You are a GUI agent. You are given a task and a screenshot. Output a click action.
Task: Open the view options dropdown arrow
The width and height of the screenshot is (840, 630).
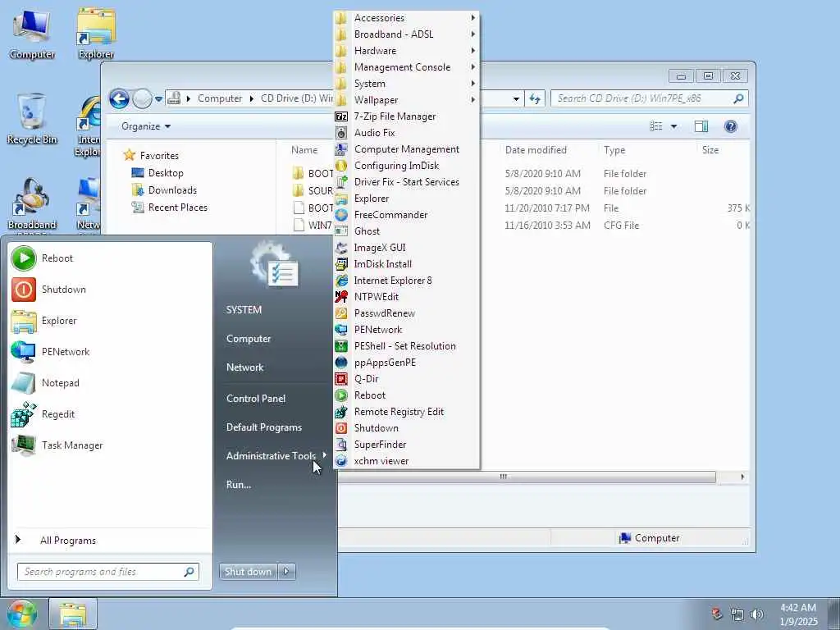tap(674, 126)
